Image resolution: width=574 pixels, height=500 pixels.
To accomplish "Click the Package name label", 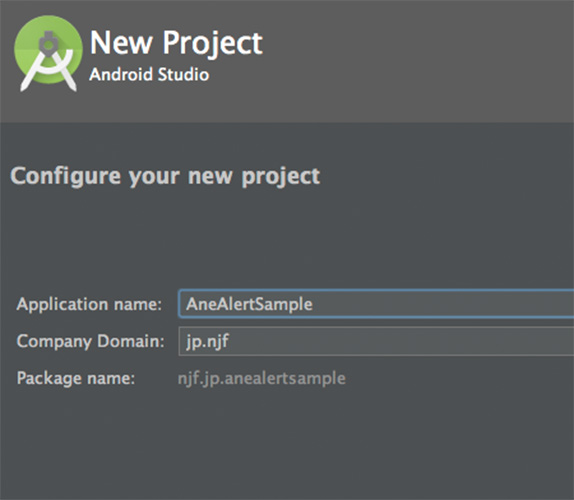I will (x=76, y=378).
